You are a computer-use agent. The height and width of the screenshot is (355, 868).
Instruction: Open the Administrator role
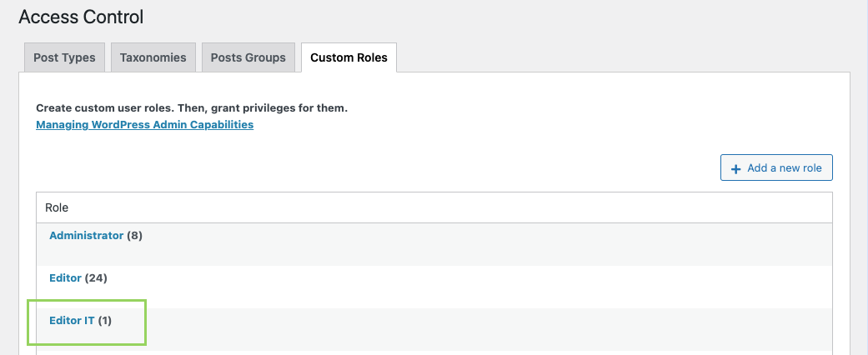pos(87,236)
